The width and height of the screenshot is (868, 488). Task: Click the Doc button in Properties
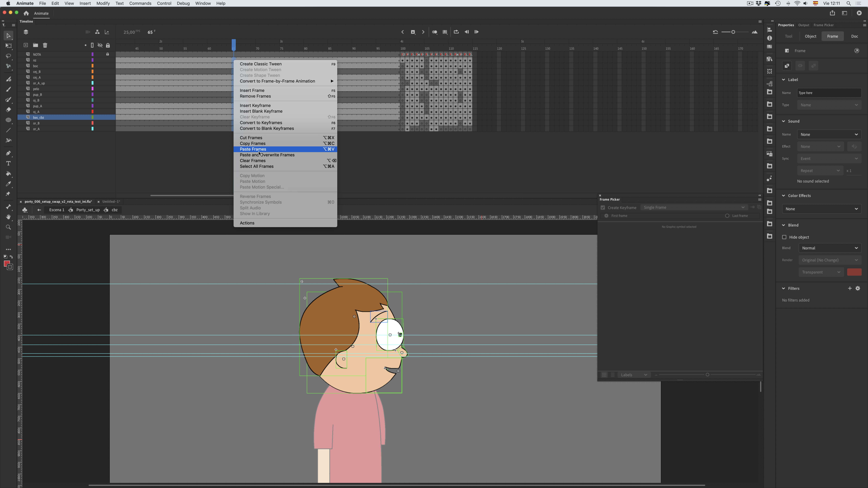pos(855,36)
